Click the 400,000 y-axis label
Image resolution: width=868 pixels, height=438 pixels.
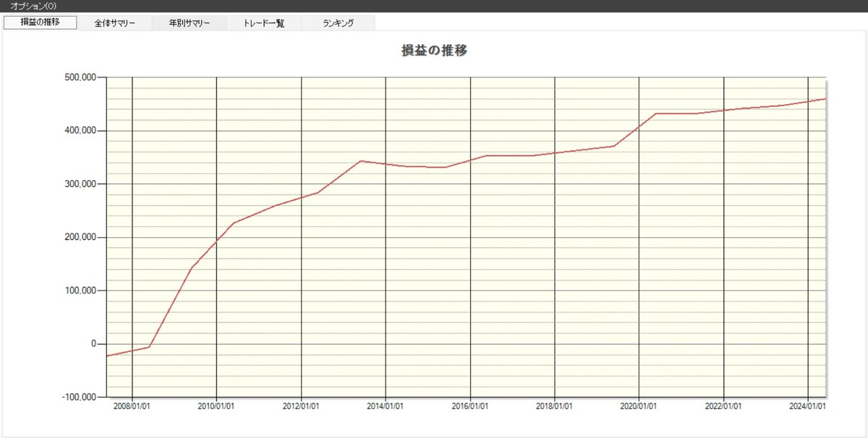click(81, 131)
